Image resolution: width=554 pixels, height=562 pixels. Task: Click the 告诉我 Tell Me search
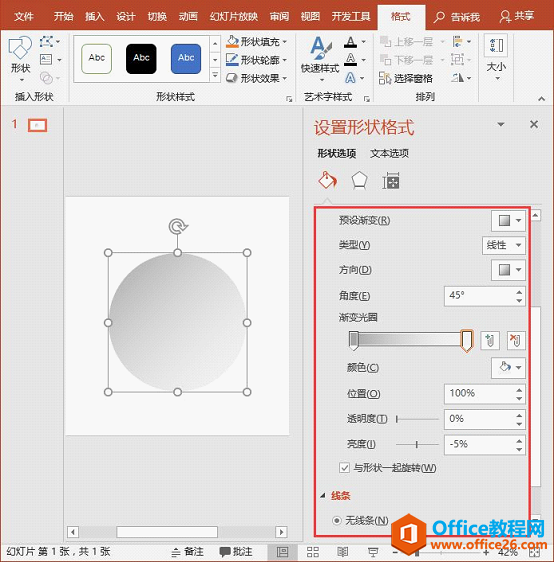(457, 17)
